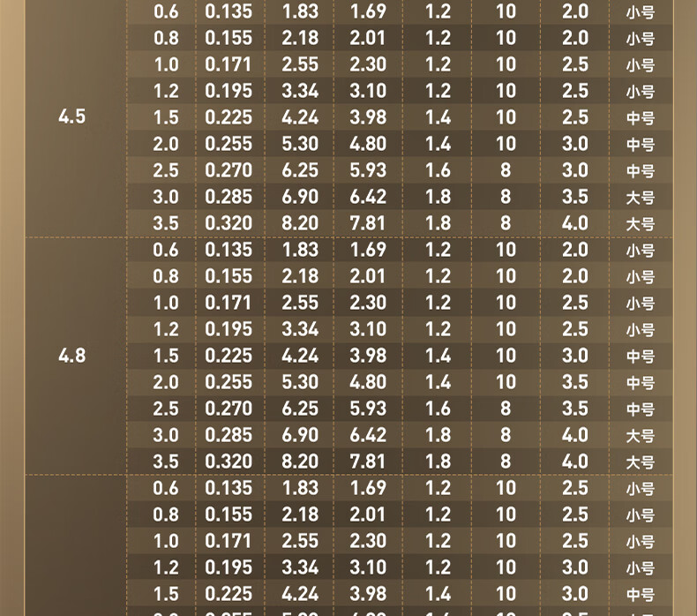Viewport: 697px width, 616px height.
Task: Click 4.80 in the 4.5 group
Action: pyautogui.click(x=368, y=144)
